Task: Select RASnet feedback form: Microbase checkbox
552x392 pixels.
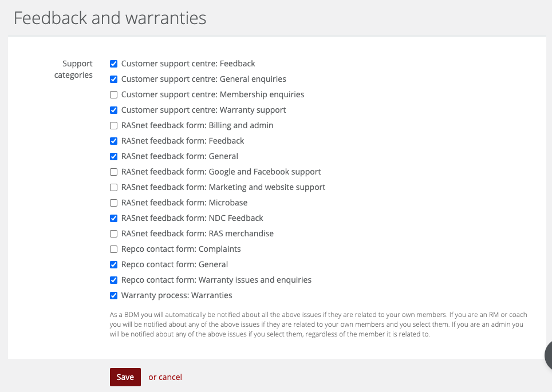Action: tap(113, 203)
